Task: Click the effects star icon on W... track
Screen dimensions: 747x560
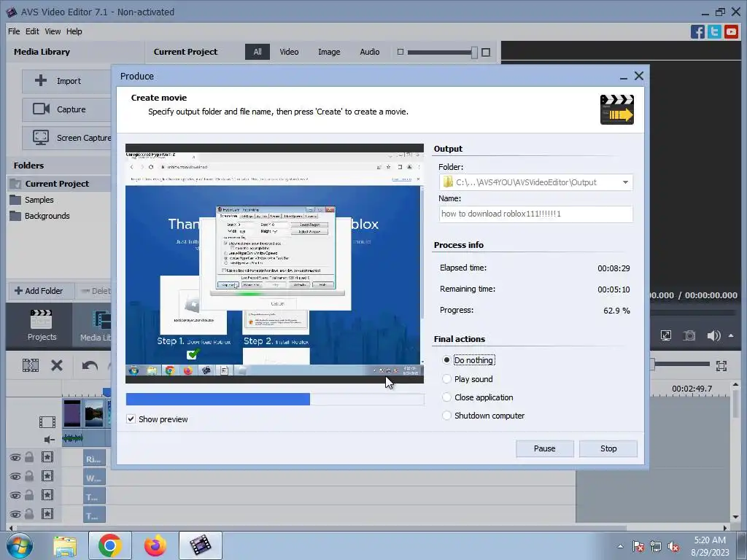Action: pyautogui.click(x=47, y=476)
